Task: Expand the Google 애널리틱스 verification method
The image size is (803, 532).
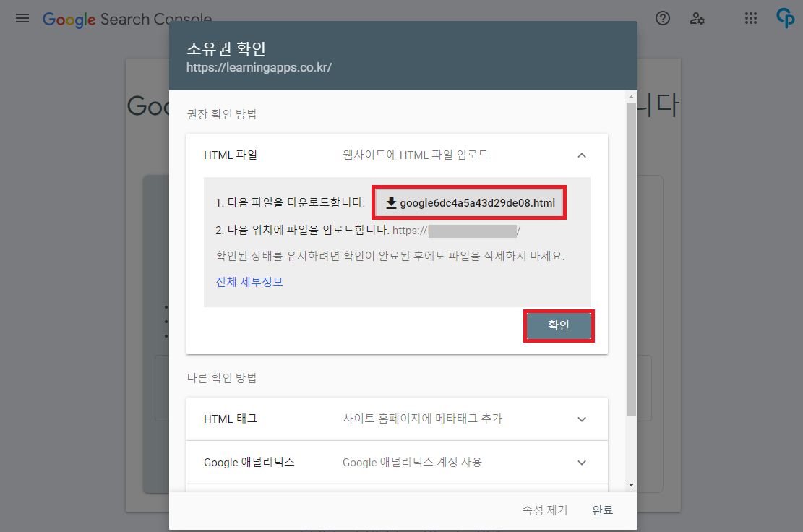Action: [582, 462]
